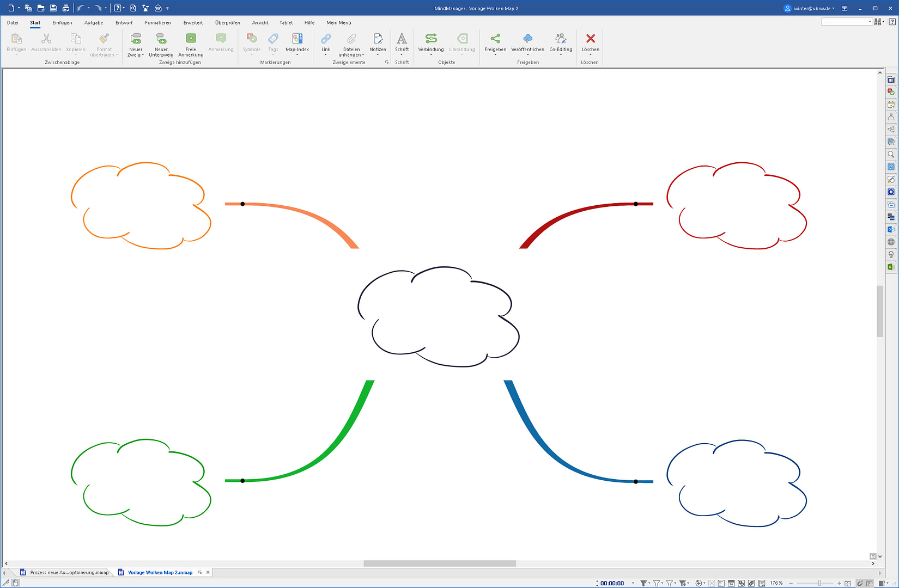The width and height of the screenshot is (899, 588).
Task: Select the green cloud topic
Action: [x=141, y=482]
